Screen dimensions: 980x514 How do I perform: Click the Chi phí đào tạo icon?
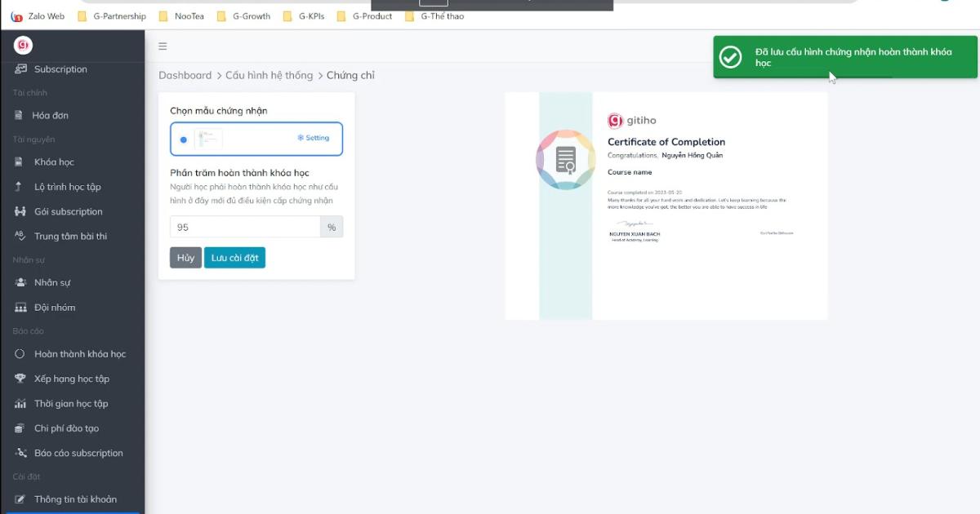click(x=20, y=428)
